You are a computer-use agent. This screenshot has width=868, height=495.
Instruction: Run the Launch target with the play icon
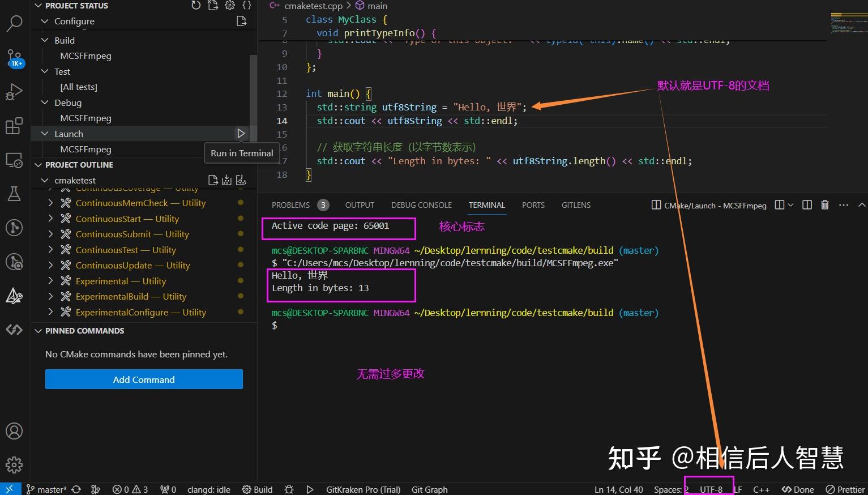241,133
